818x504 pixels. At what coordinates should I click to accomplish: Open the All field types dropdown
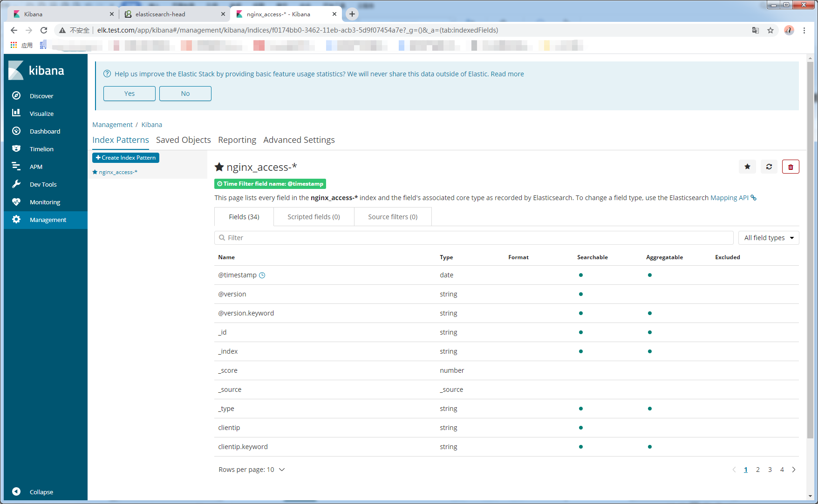[x=769, y=238]
